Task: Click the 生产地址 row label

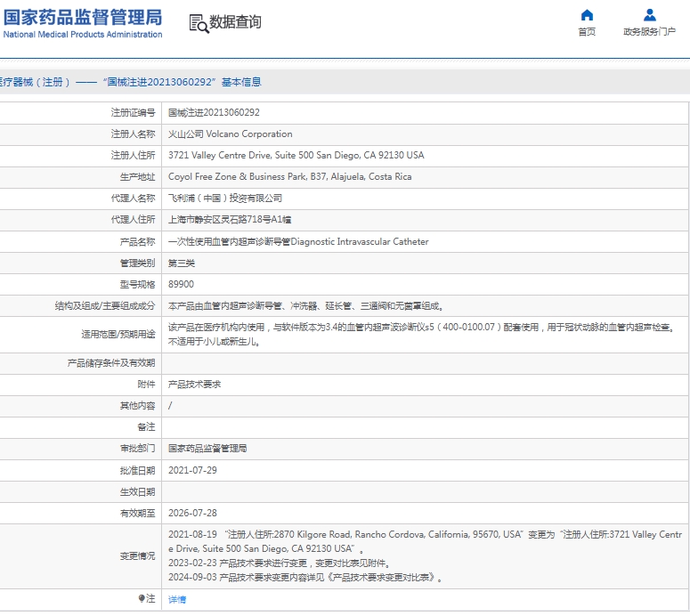Action: 137,176
